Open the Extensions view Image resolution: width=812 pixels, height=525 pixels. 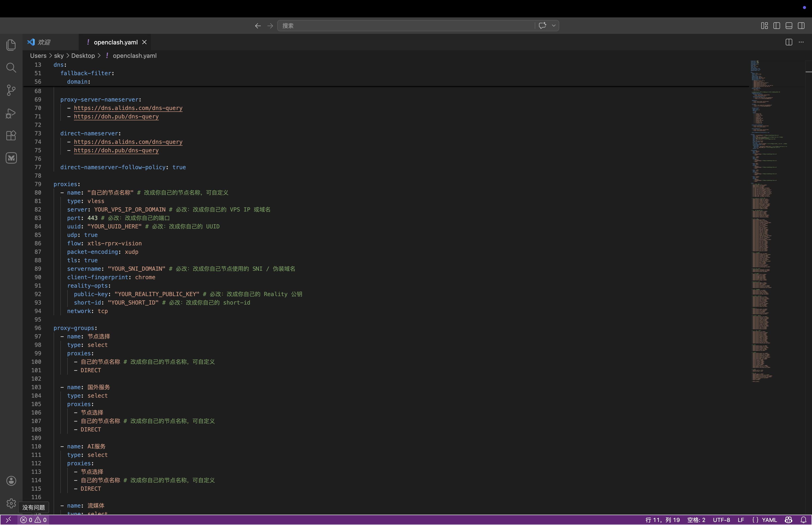point(11,135)
